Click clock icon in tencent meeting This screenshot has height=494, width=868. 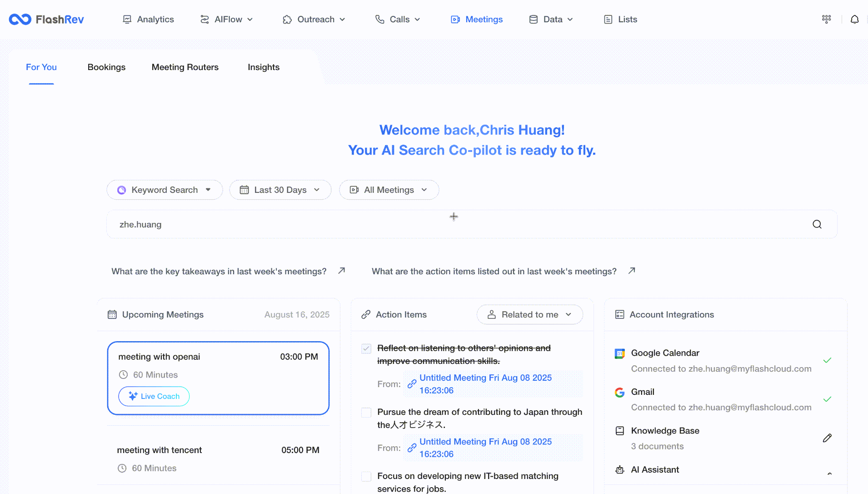(x=122, y=468)
